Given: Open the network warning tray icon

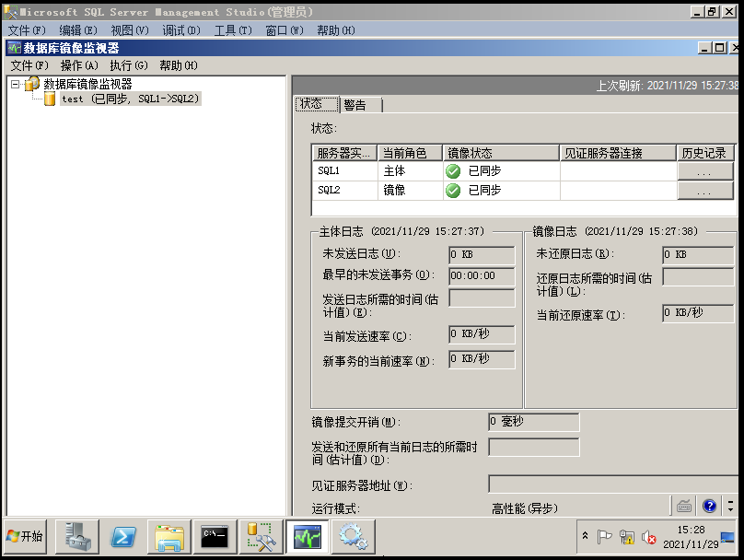Looking at the screenshot, I should [x=627, y=537].
